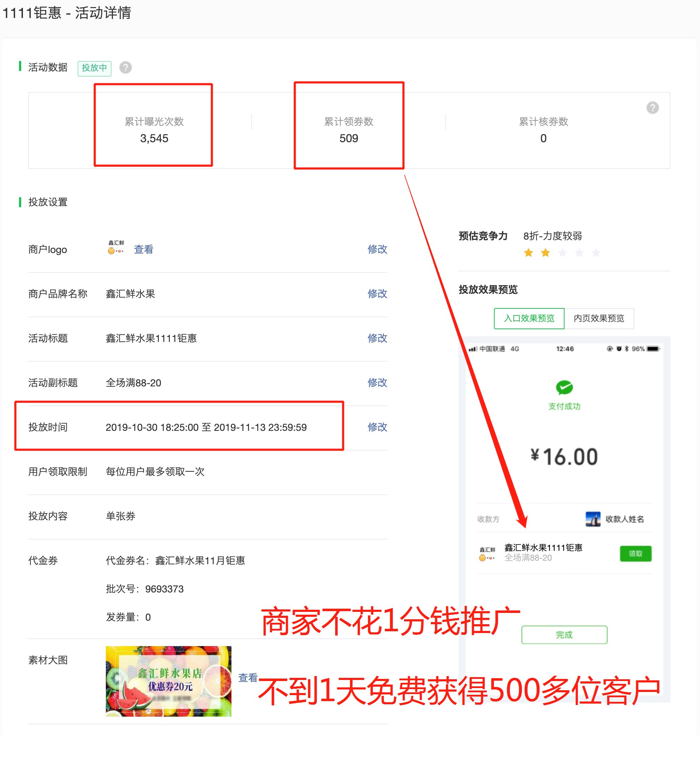The height and width of the screenshot is (765, 700).
Task: Click 完成 button in phone preview
Action: click(x=564, y=634)
